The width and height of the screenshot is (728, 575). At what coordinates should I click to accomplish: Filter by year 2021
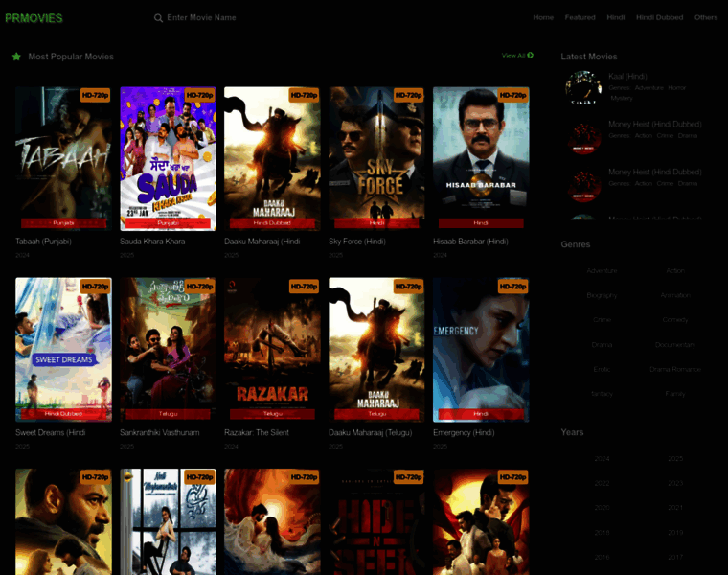pos(675,508)
